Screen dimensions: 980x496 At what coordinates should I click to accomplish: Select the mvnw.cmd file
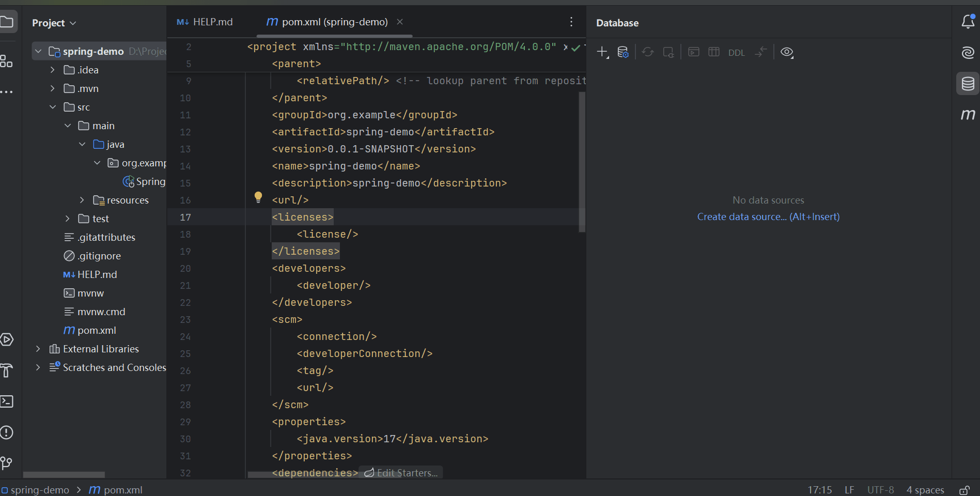click(94, 312)
